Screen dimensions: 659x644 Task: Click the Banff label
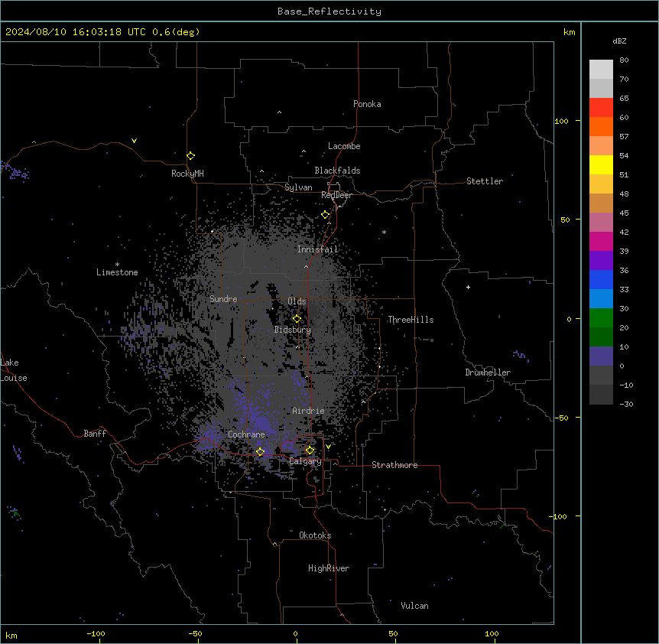[95, 434]
